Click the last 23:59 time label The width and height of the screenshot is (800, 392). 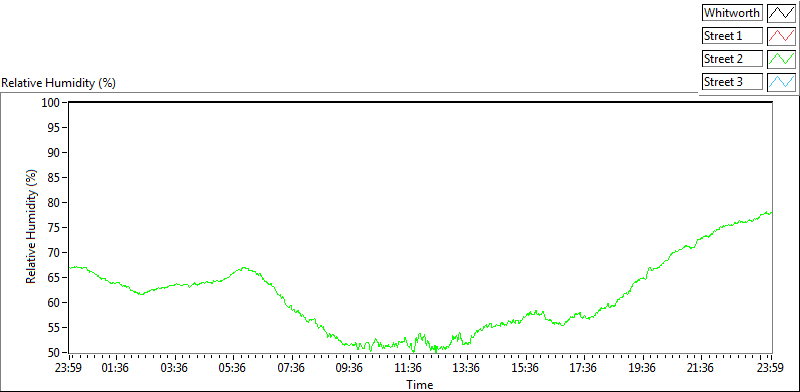771,368
